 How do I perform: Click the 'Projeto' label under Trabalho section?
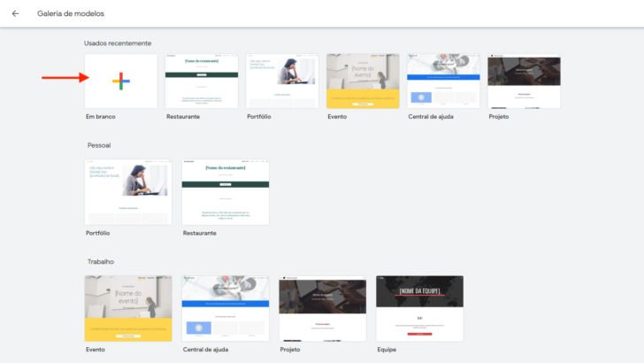pyautogui.click(x=292, y=350)
